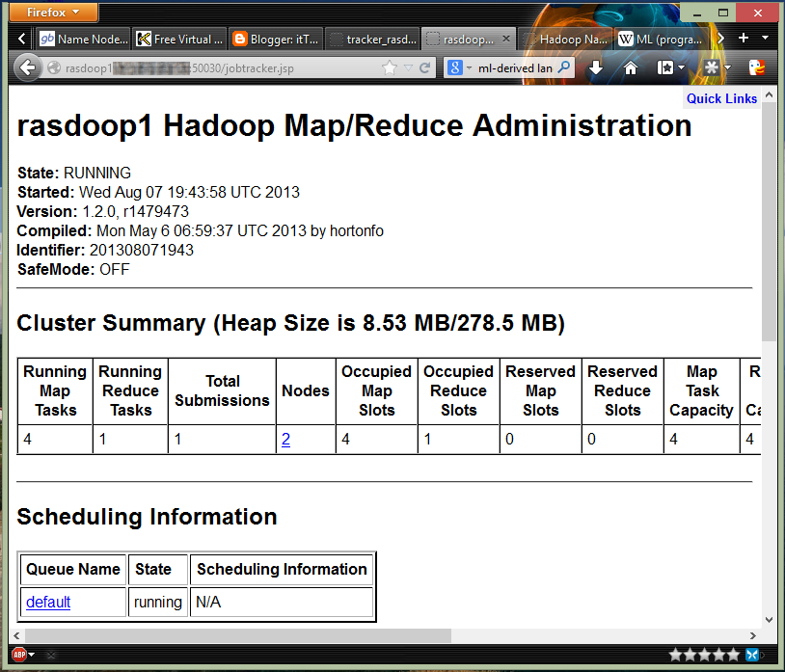
Task: Select the Running Map Tasks header cell
Action: (x=55, y=390)
